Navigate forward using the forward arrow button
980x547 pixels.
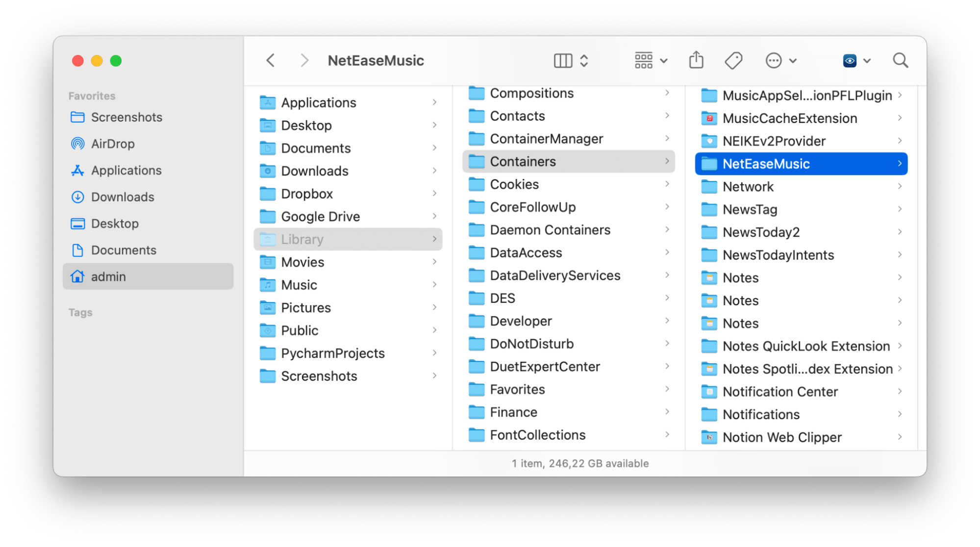[x=302, y=60]
